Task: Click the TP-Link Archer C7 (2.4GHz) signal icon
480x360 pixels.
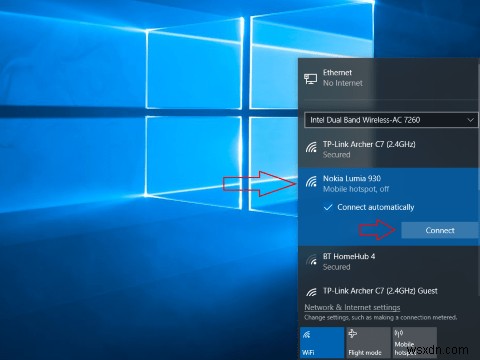Action: [311, 147]
